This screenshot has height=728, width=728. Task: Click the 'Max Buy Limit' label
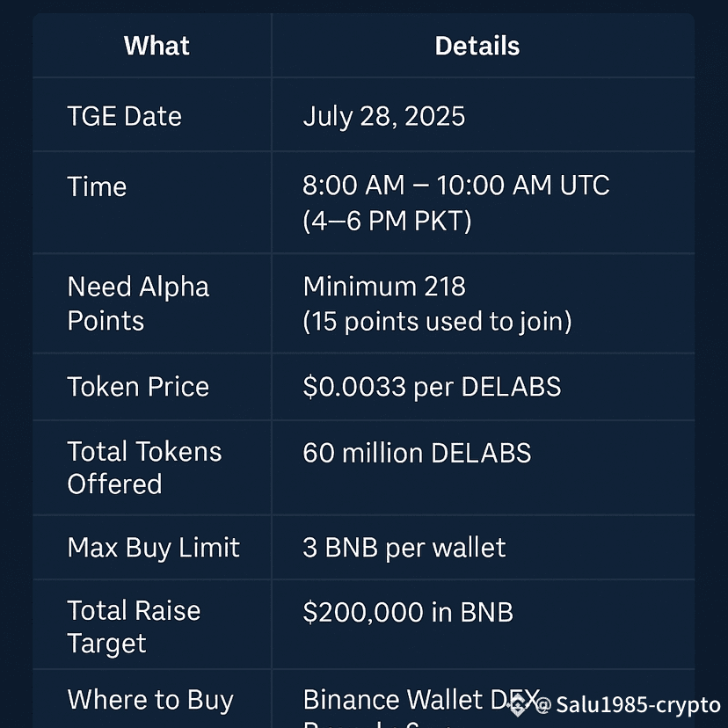(153, 548)
